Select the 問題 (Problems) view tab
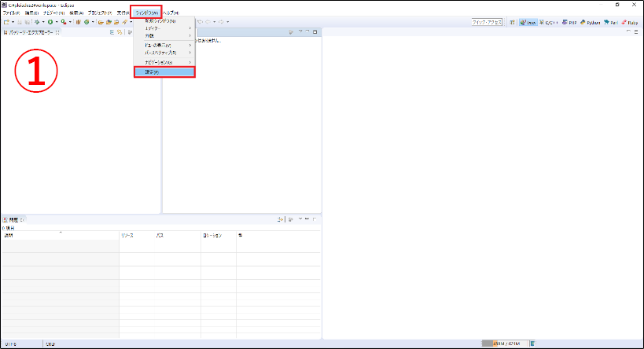The width and height of the screenshot is (644, 349). tap(12, 219)
